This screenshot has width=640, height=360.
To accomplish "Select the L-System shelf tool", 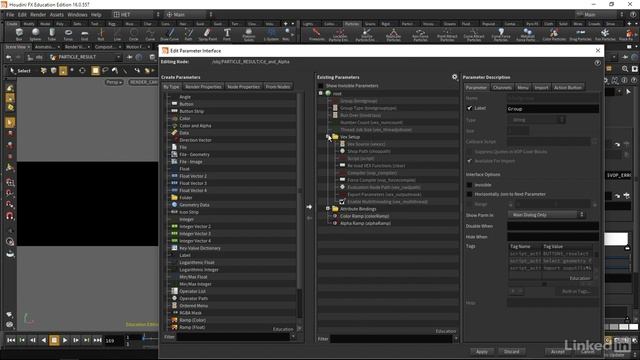I will click(271, 35).
